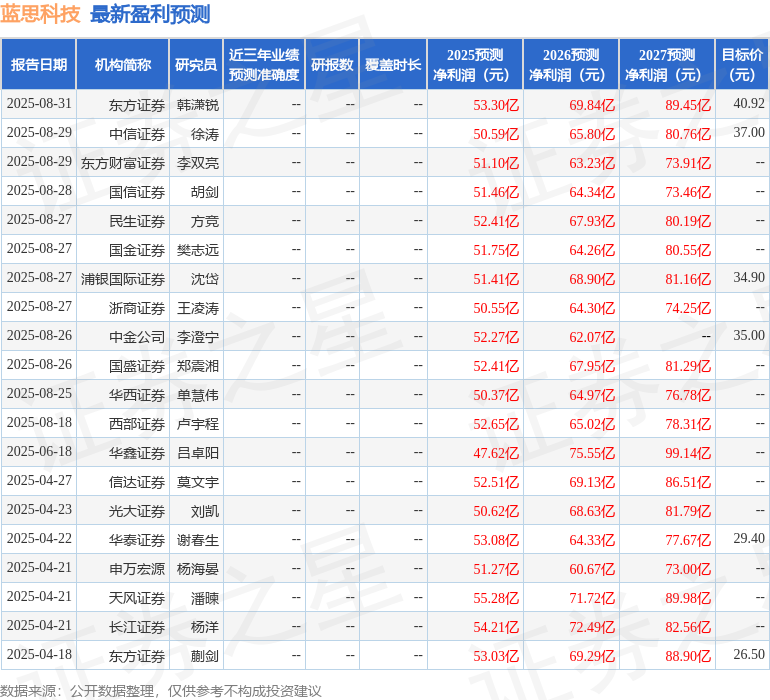Click the 62.07亿 forecast value

(592, 337)
